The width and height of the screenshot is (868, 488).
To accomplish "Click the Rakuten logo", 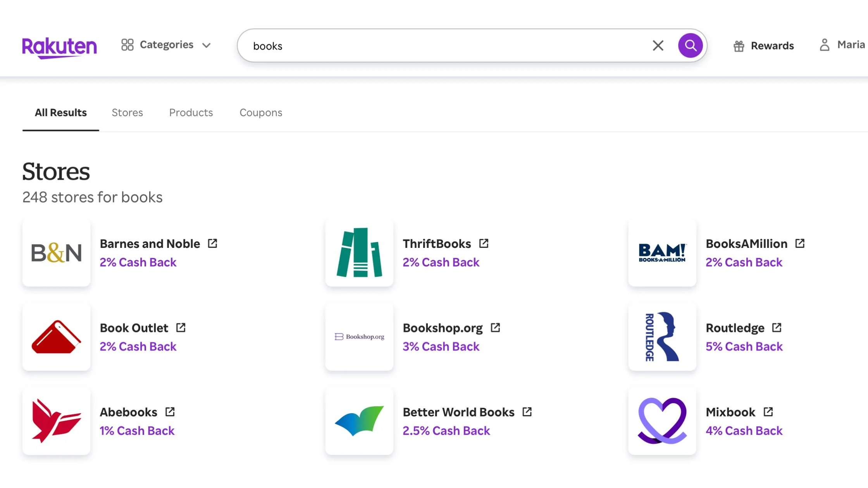I will [x=59, y=48].
